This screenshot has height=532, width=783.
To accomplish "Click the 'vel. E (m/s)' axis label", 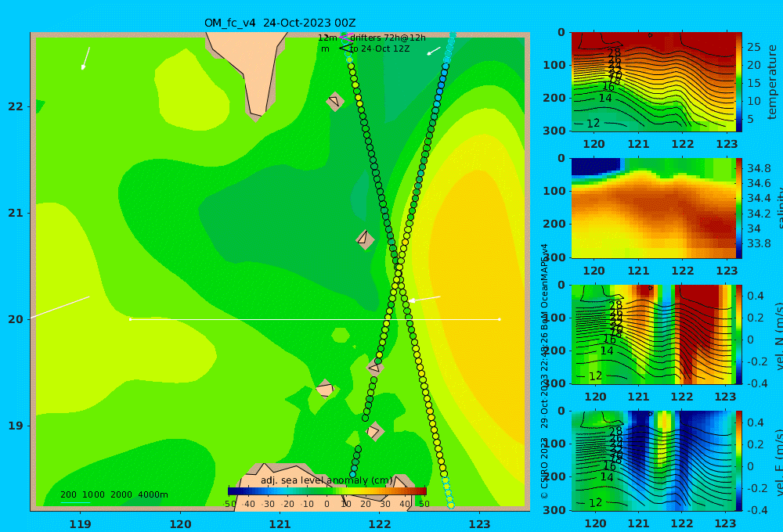I will (x=778, y=462).
